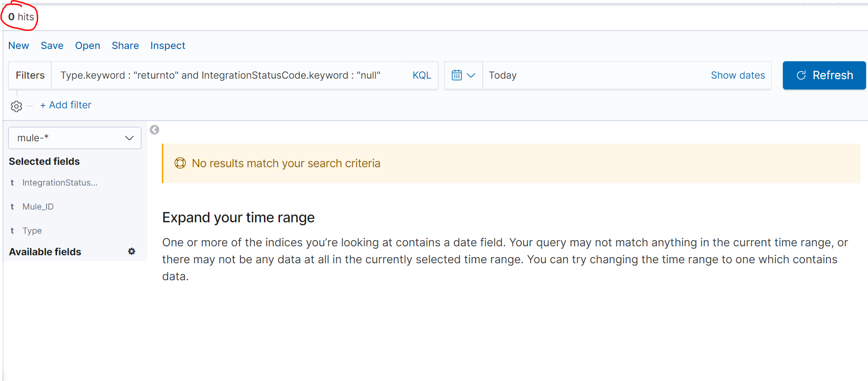This screenshot has height=381, width=868.
Task: Open the Today time range picker
Action: (502, 75)
